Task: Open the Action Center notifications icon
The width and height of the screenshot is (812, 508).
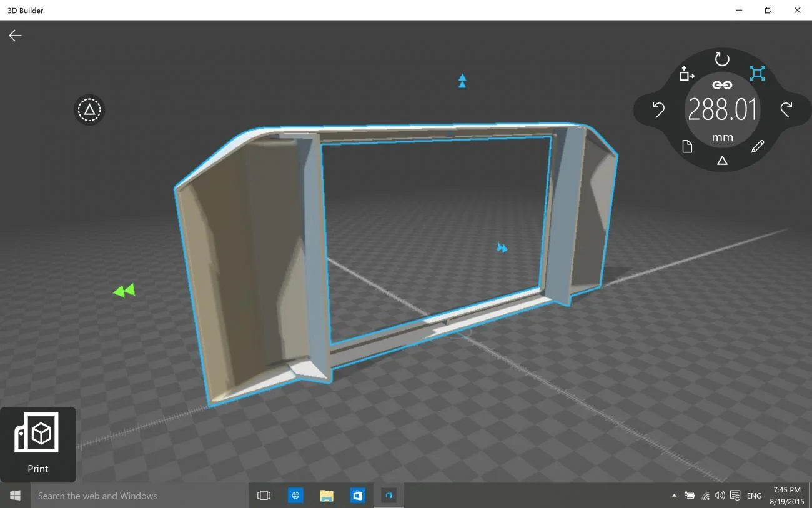Action: (735, 496)
